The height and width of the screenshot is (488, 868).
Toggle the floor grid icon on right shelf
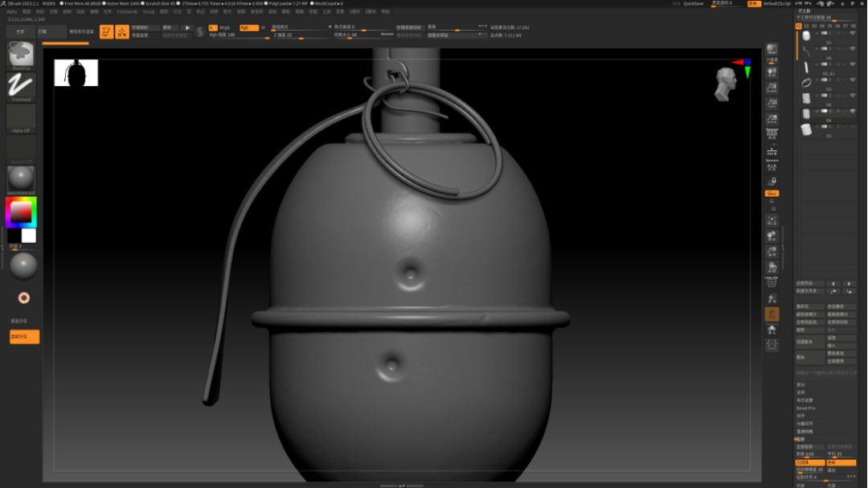(x=772, y=152)
